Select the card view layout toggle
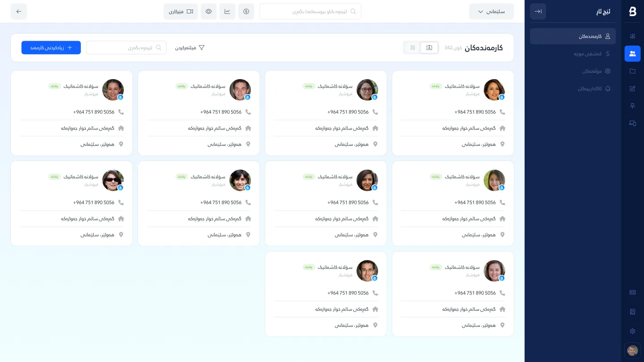Image resolution: width=644 pixels, height=362 pixels. (429, 48)
